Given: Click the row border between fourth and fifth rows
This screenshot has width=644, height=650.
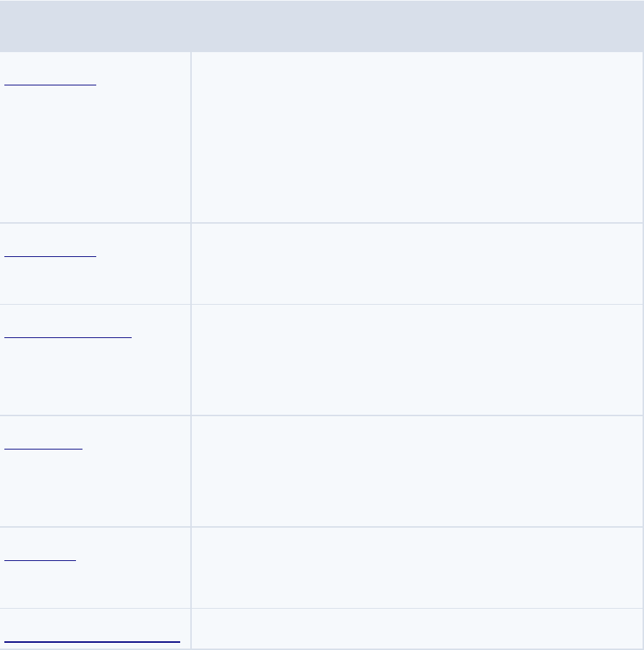Looking at the screenshot, I should 321,526.
